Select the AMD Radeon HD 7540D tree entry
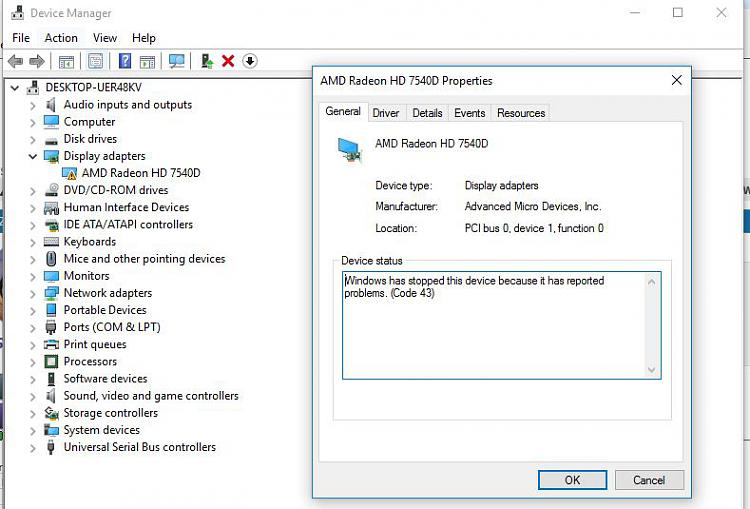Image resolution: width=750 pixels, height=509 pixels. (141, 173)
